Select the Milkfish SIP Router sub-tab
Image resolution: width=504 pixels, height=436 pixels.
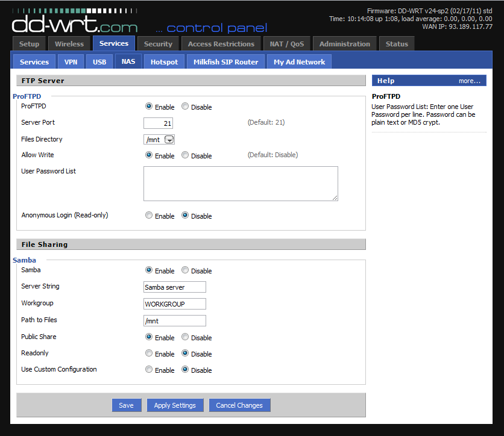point(225,62)
